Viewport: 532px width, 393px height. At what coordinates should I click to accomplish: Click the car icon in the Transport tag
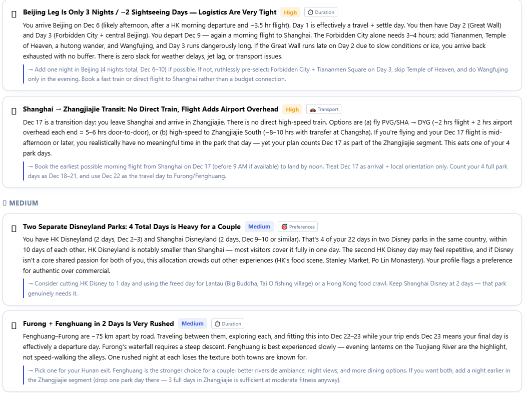313,109
